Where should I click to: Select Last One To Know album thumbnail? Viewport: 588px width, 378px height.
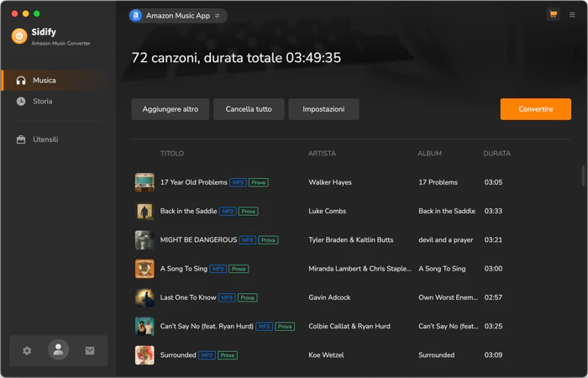[144, 297]
